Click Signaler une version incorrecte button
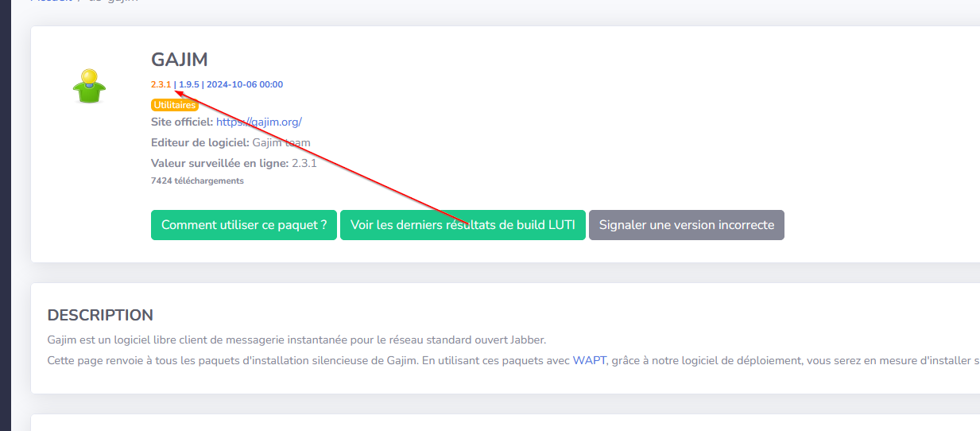The height and width of the screenshot is (431, 980). click(x=687, y=225)
